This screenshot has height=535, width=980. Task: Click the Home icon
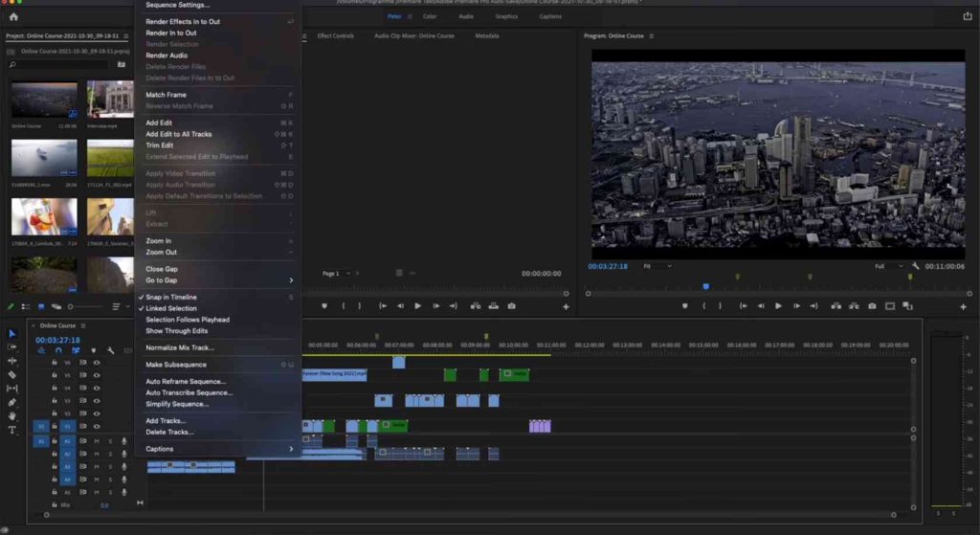pyautogui.click(x=13, y=17)
